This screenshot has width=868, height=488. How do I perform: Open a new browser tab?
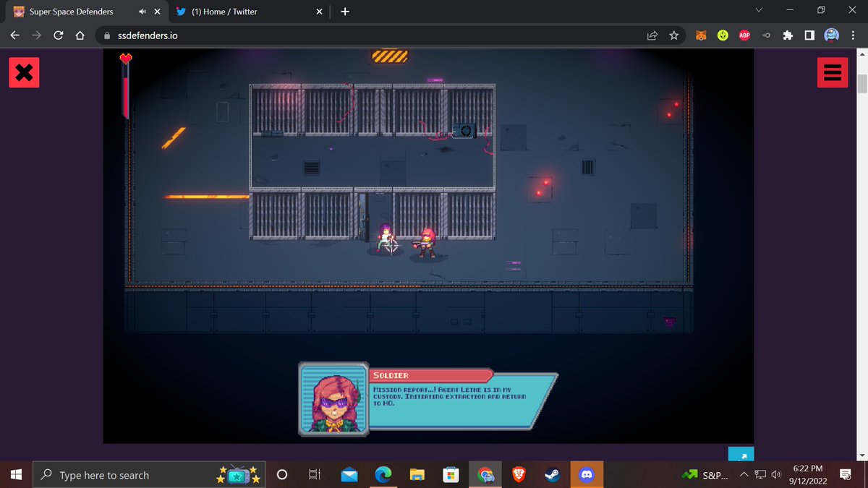point(344,12)
